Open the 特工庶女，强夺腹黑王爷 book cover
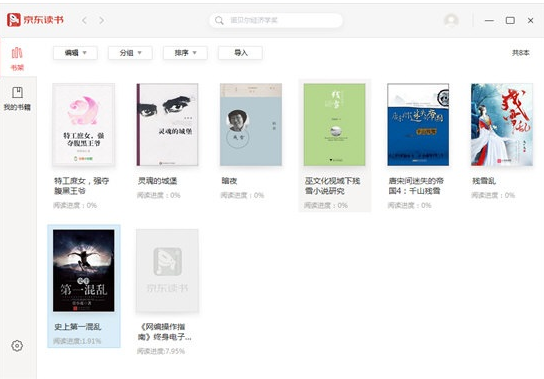This screenshot has height=379, width=544. pyautogui.click(x=84, y=124)
